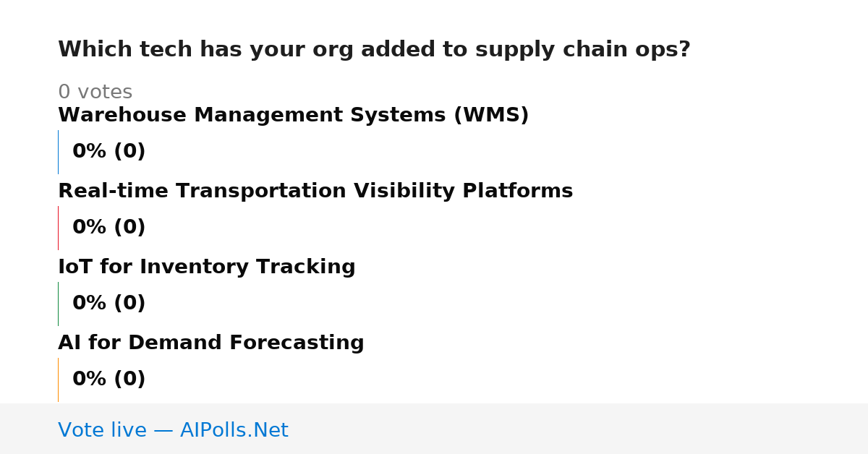Click Transportation Visibility 0% (0) result
This screenshot has height=454, width=868.
tap(109, 228)
